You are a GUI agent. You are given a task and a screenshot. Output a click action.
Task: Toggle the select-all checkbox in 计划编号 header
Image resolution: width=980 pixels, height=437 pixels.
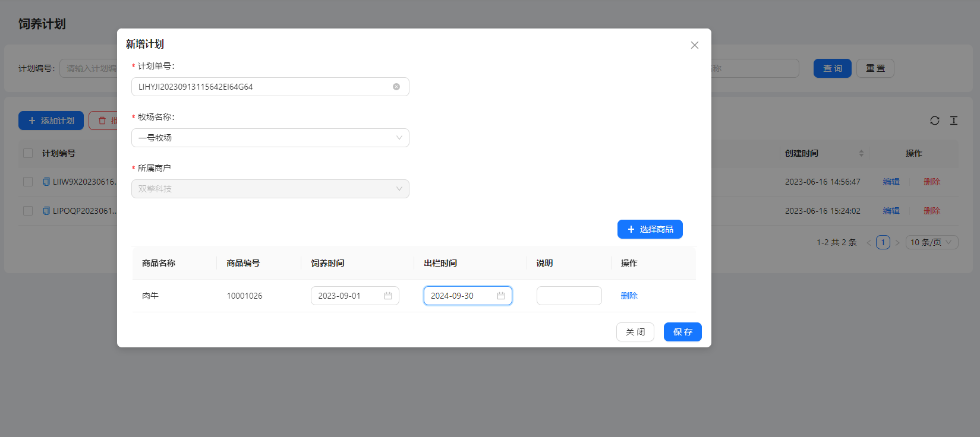pos(28,153)
